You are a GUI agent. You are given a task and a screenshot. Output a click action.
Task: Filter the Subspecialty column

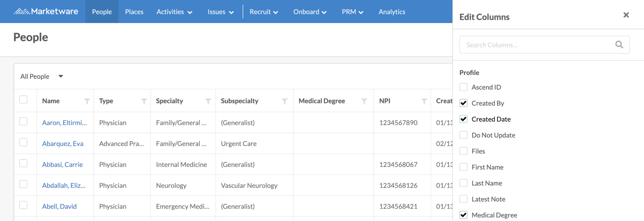[285, 101]
